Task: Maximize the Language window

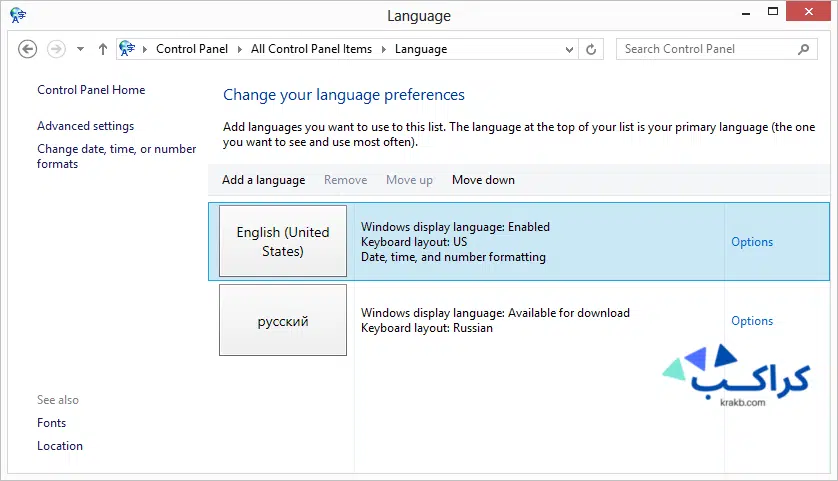Action: [773, 12]
